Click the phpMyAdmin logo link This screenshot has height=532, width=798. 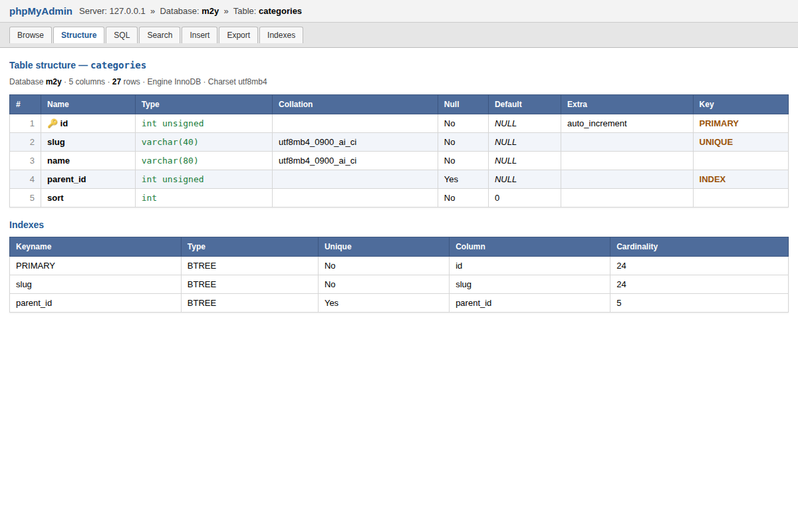pos(41,11)
